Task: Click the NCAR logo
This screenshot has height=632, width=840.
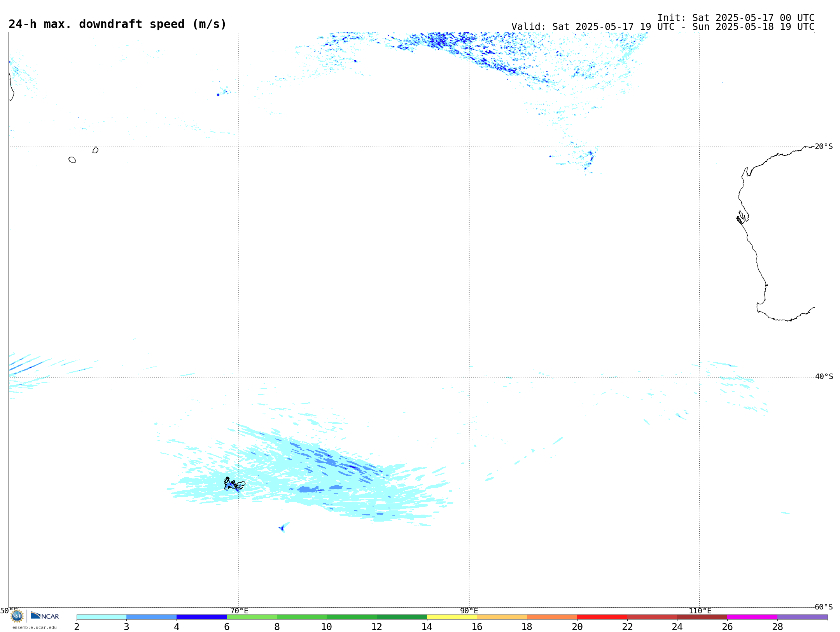Action: pos(45,616)
